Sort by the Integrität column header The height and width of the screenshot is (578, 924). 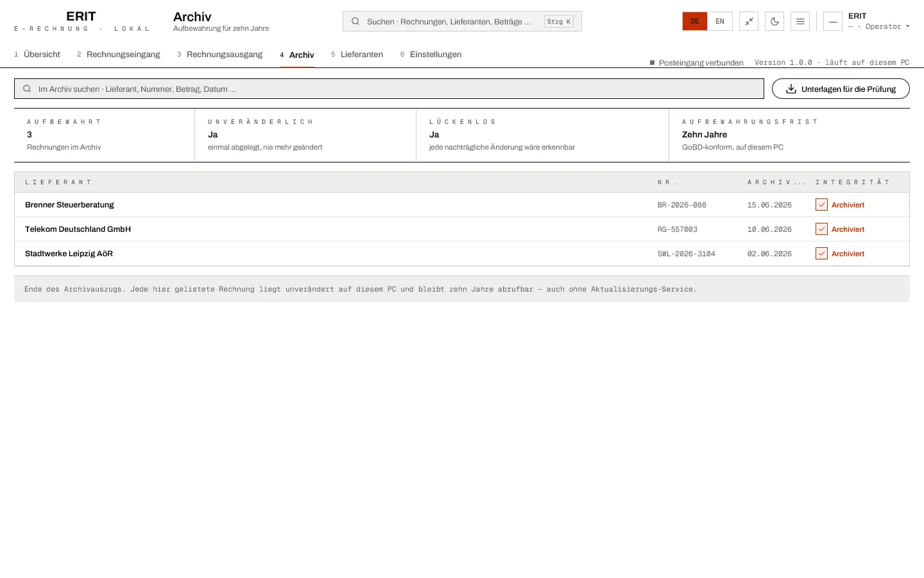click(x=853, y=182)
